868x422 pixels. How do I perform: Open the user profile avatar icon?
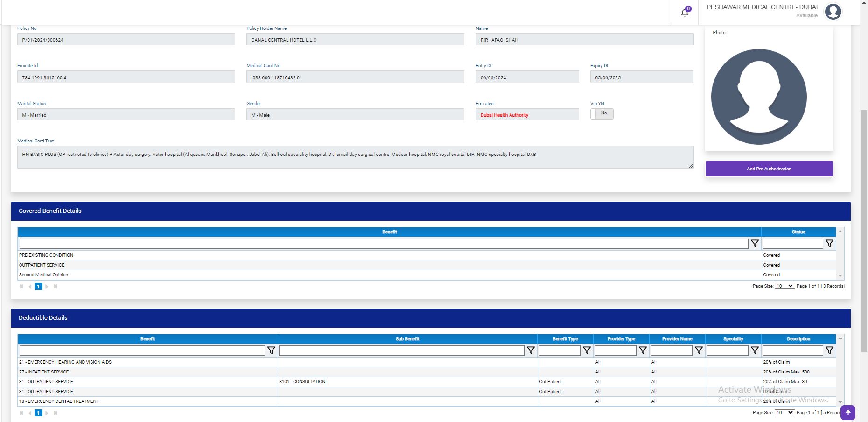click(x=833, y=12)
